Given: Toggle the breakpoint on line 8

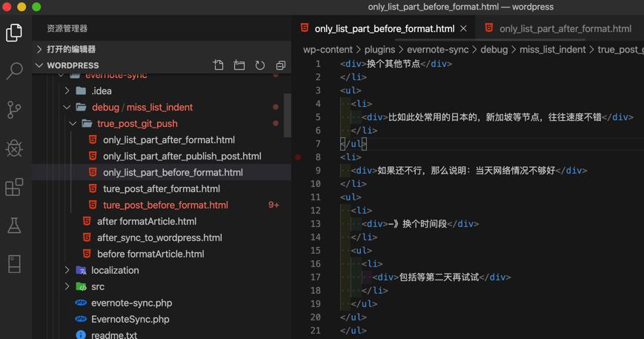Looking at the screenshot, I should [x=298, y=157].
